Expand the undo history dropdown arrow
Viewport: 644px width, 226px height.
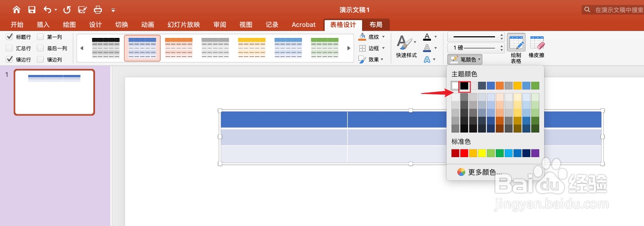[56, 10]
